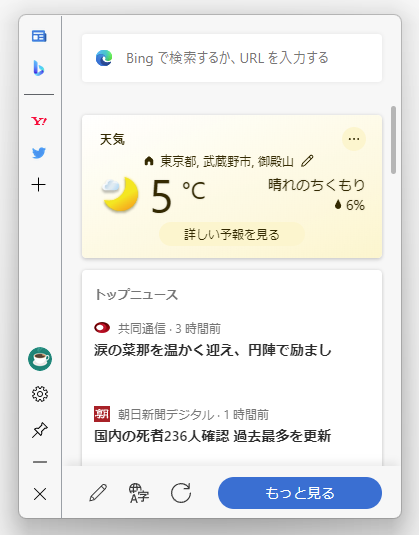Open weather card more options menu
419x535 pixels.
click(x=354, y=139)
